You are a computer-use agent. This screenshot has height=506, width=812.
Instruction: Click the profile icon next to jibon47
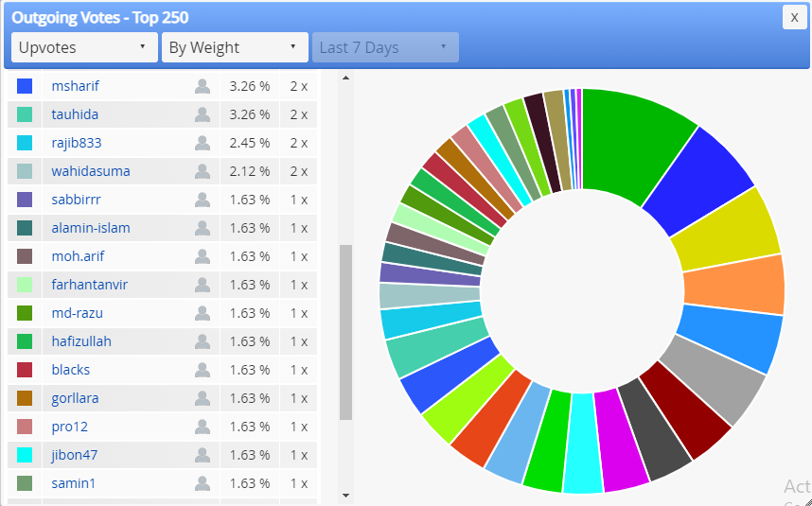[203, 455]
